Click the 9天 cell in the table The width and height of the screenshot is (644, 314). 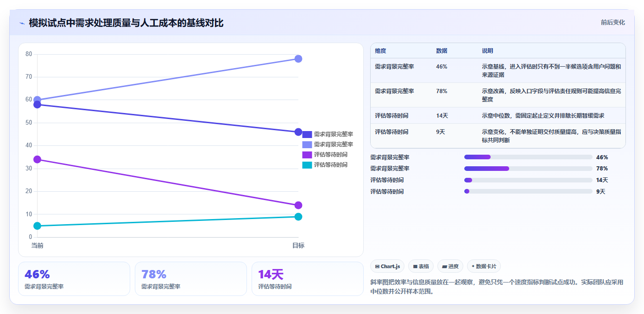441,132
